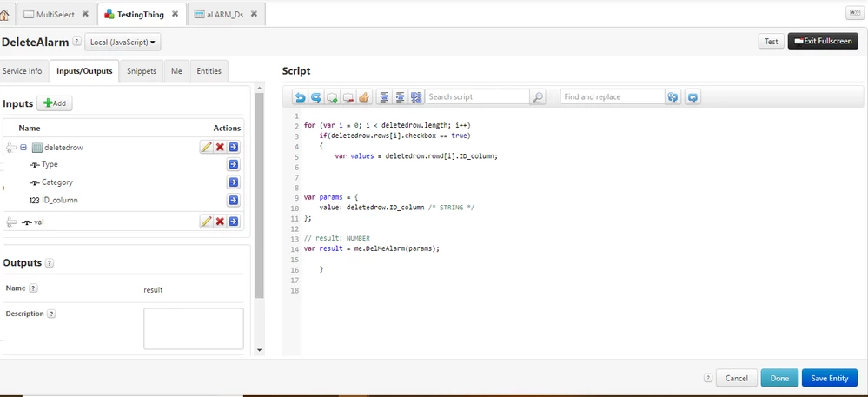Image resolution: width=868 pixels, height=397 pixels.
Task: Edit the val input with pencil icon
Action: [x=207, y=222]
